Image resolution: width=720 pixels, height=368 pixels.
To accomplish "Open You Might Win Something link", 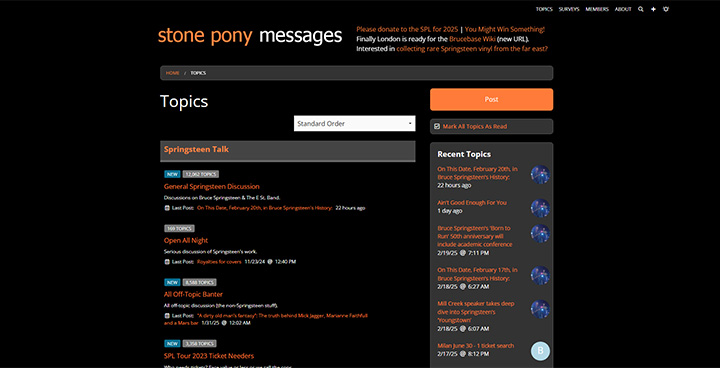I will pos(505,29).
